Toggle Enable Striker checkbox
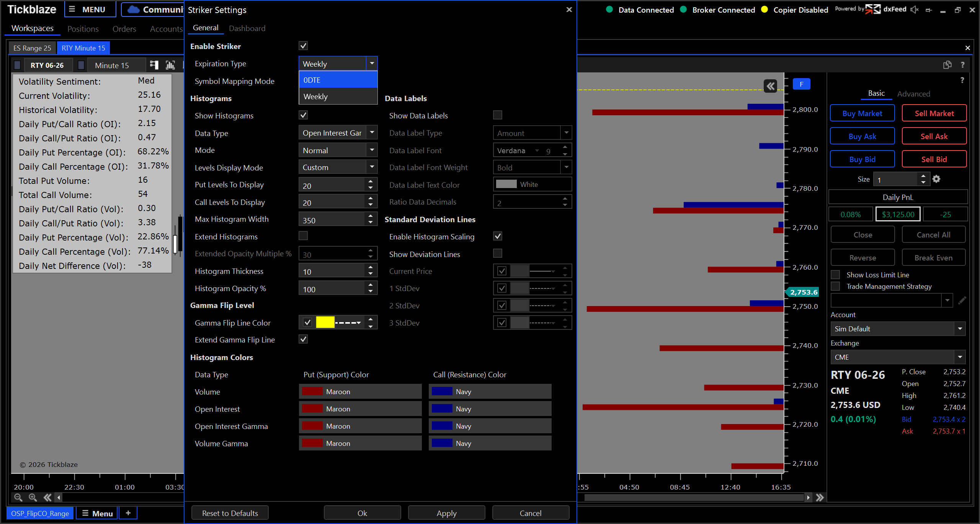 [303, 46]
